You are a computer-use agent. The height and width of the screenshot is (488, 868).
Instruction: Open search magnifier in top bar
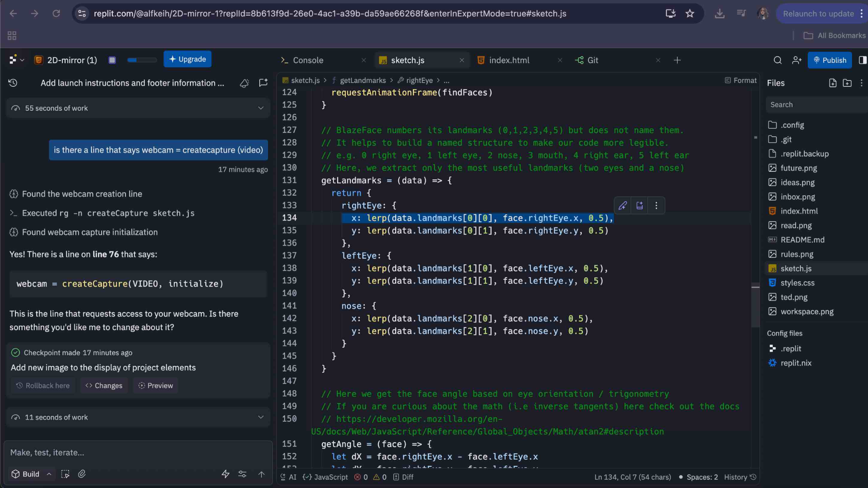pyautogui.click(x=778, y=60)
